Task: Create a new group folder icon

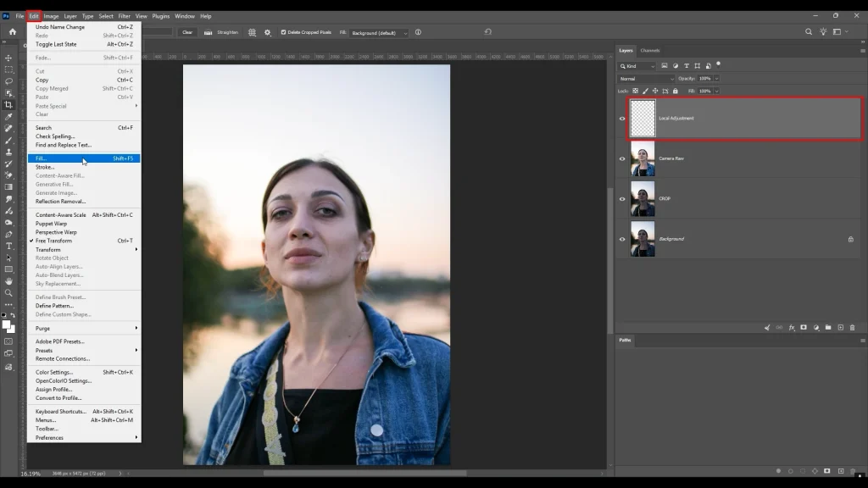Action: (828, 328)
